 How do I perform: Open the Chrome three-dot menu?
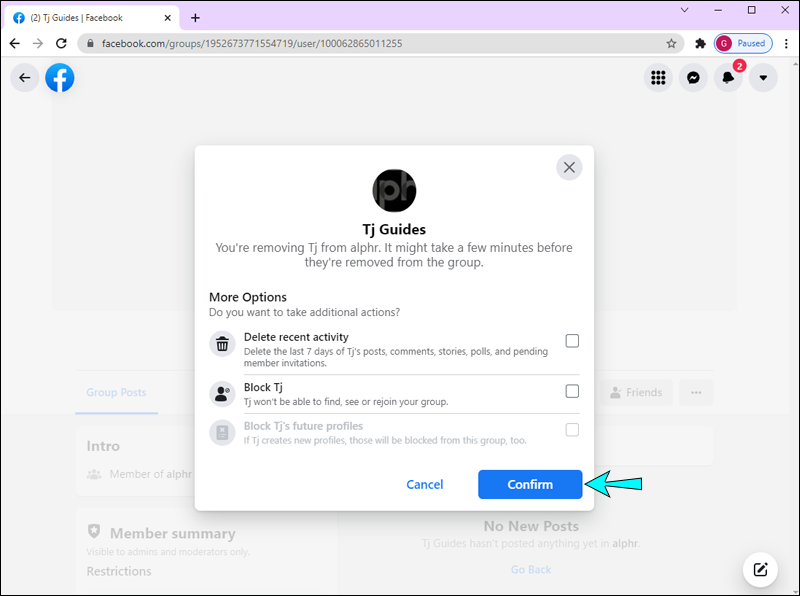[x=786, y=43]
